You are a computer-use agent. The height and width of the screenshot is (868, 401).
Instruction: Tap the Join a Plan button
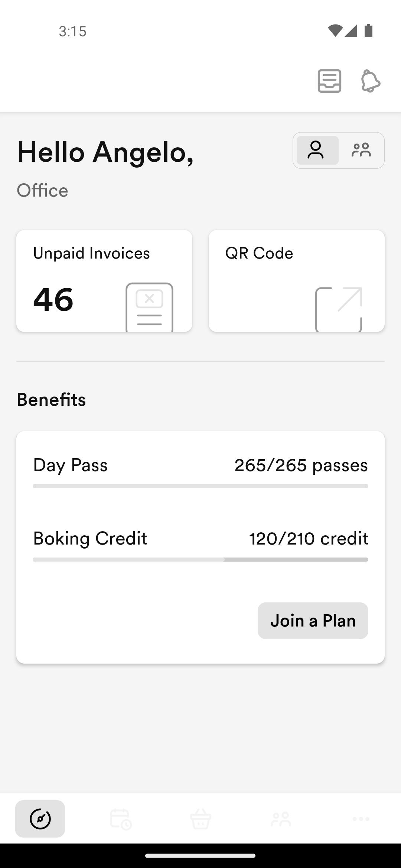pos(313,621)
